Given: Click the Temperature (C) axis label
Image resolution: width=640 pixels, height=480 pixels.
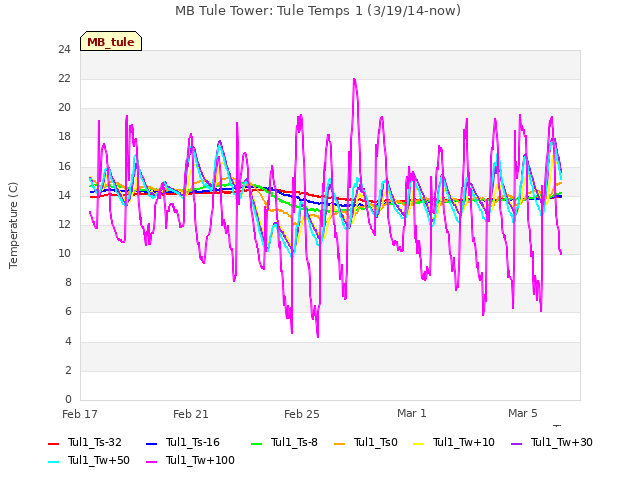Looking at the screenshot, I should click(x=13, y=225).
